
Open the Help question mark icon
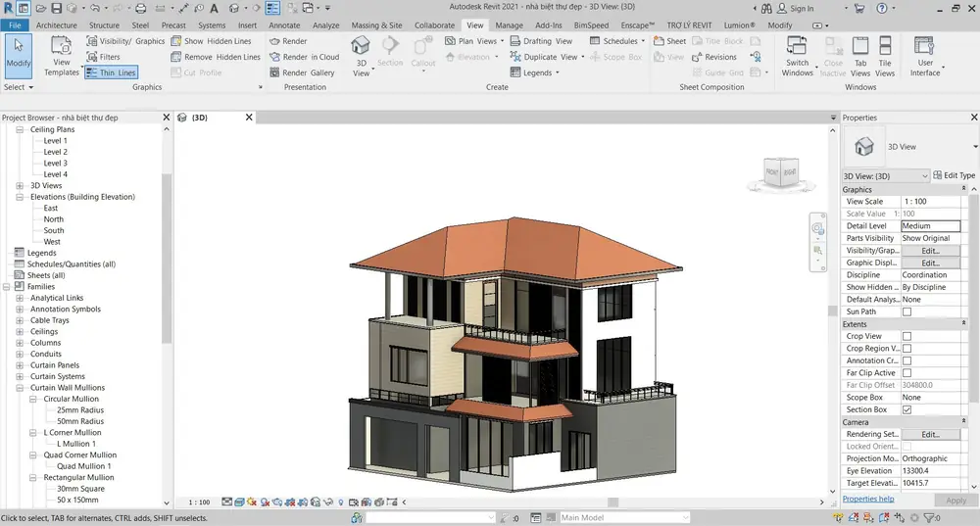(x=881, y=8)
